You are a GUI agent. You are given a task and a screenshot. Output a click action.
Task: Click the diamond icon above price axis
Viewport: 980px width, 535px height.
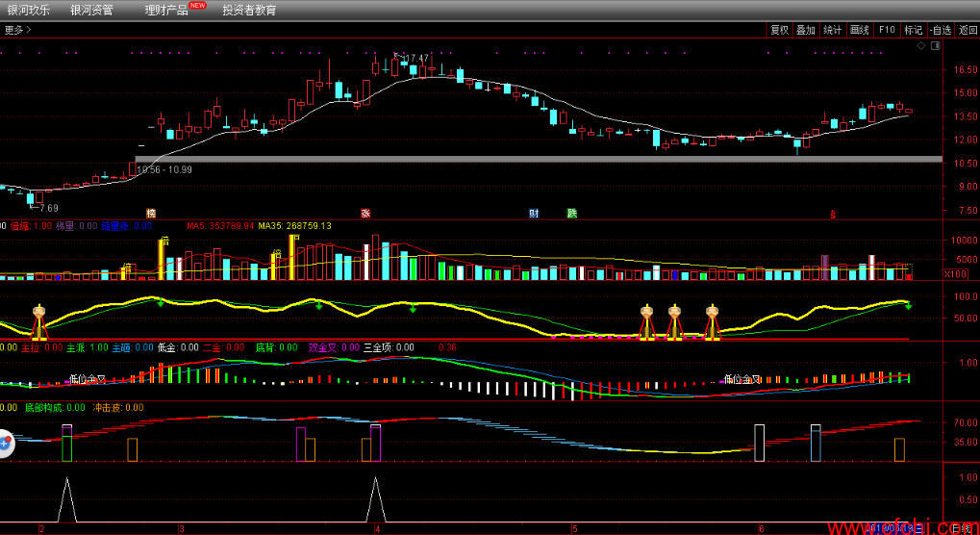pos(921,45)
